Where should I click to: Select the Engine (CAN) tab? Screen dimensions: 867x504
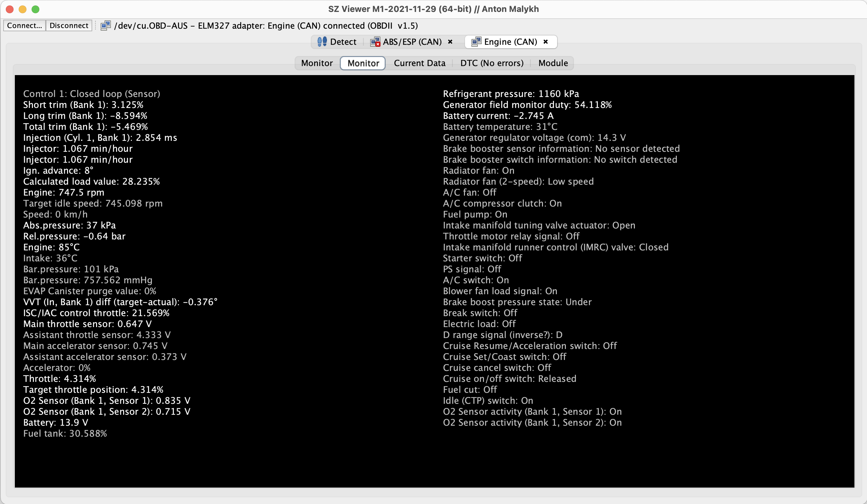[x=511, y=42]
